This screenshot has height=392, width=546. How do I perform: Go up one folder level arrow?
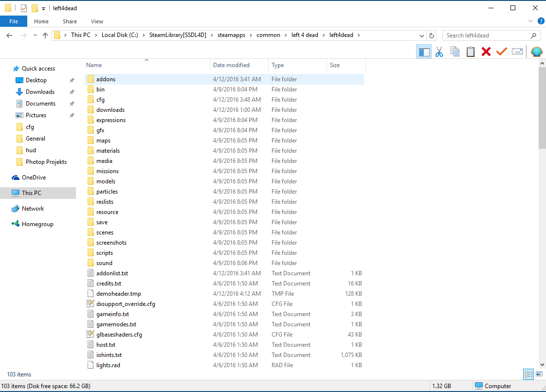45,35
